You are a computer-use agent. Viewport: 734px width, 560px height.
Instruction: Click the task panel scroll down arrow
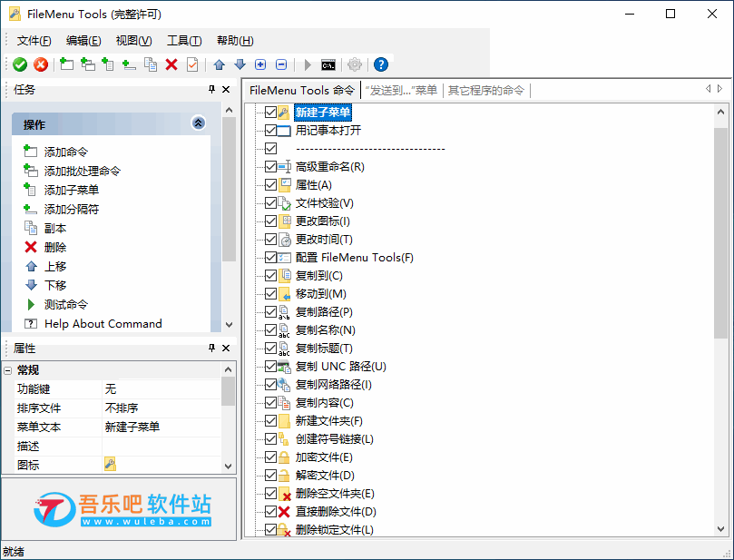[229, 325]
